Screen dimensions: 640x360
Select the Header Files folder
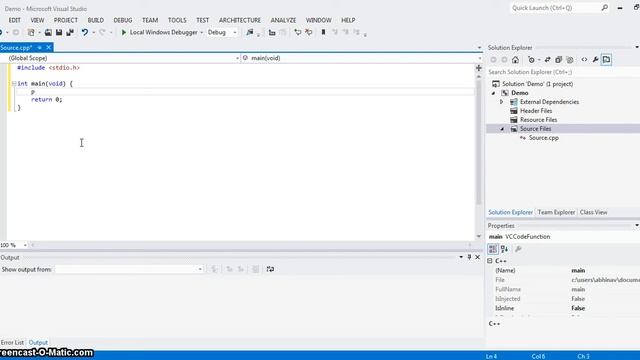536,111
